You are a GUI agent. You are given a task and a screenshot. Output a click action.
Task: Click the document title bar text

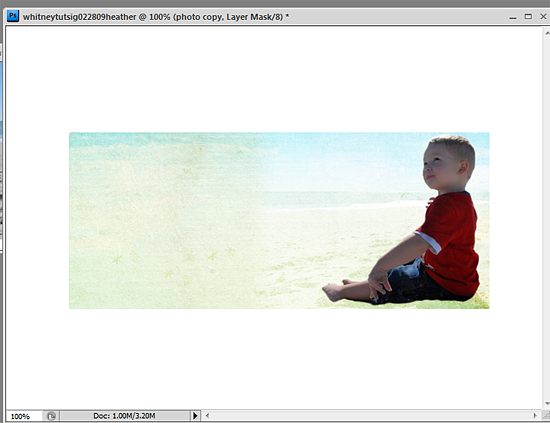point(156,17)
